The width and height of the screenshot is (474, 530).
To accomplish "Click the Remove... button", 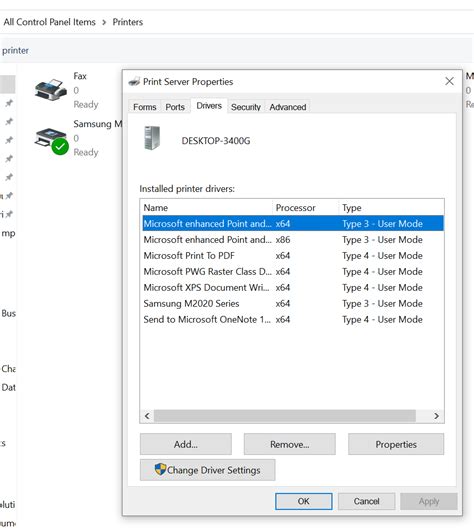I will 290,444.
